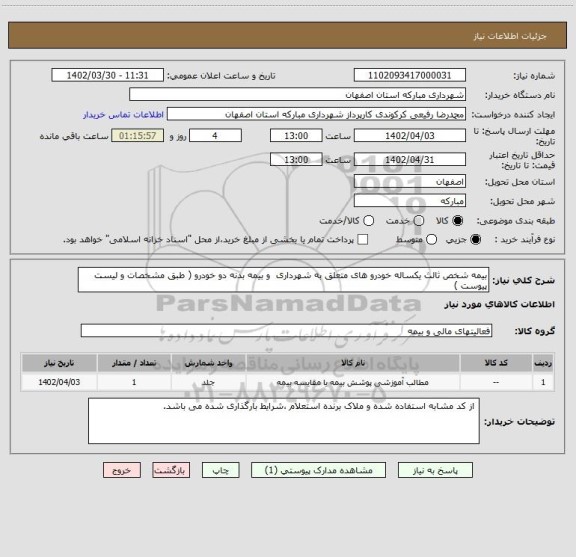Click the واحد شمارش column header
Viewport: 576px width, 557px height.
point(208,363)
